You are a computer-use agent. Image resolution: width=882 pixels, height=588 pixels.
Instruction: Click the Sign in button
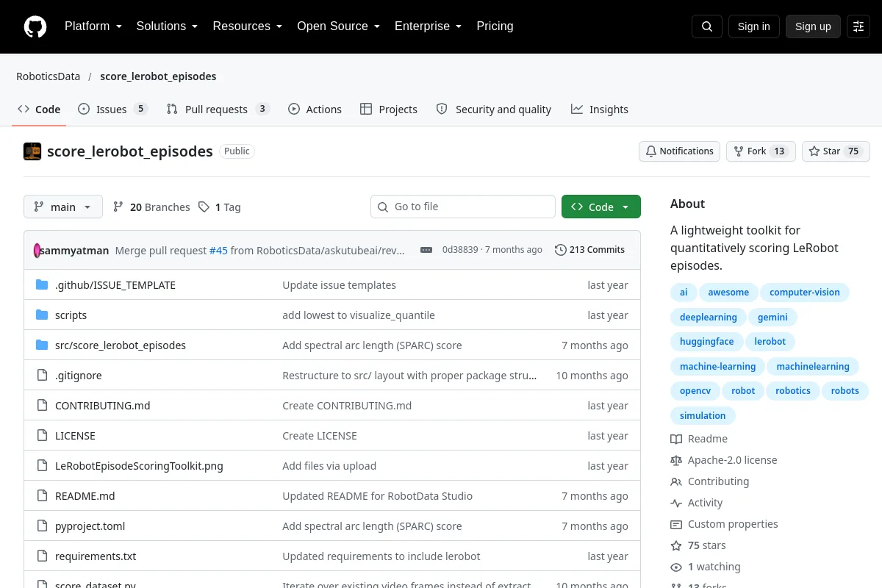(753, 26)
